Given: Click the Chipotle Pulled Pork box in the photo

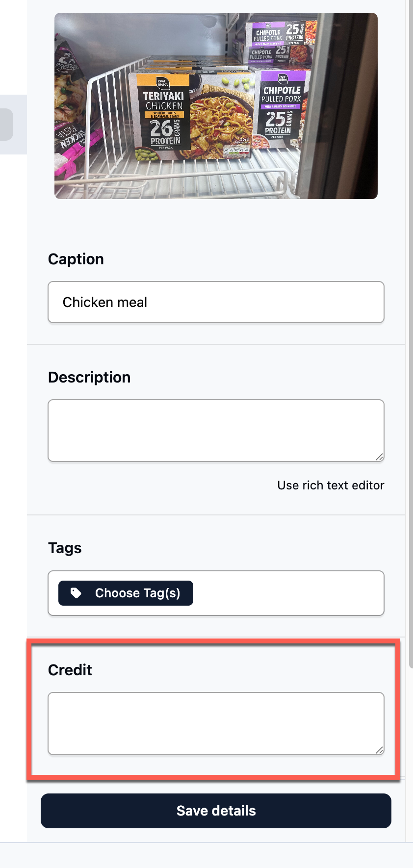Looking at the screenshot, I should click(282, 104).
